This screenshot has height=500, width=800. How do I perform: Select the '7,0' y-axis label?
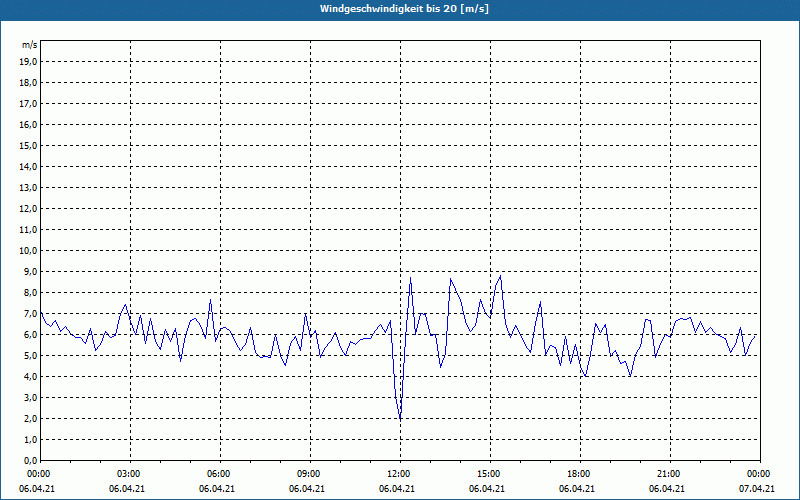click(x=30, y=313)
